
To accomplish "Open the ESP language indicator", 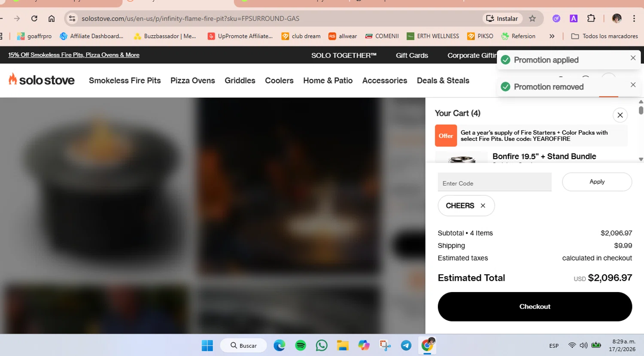I will 554,346.
